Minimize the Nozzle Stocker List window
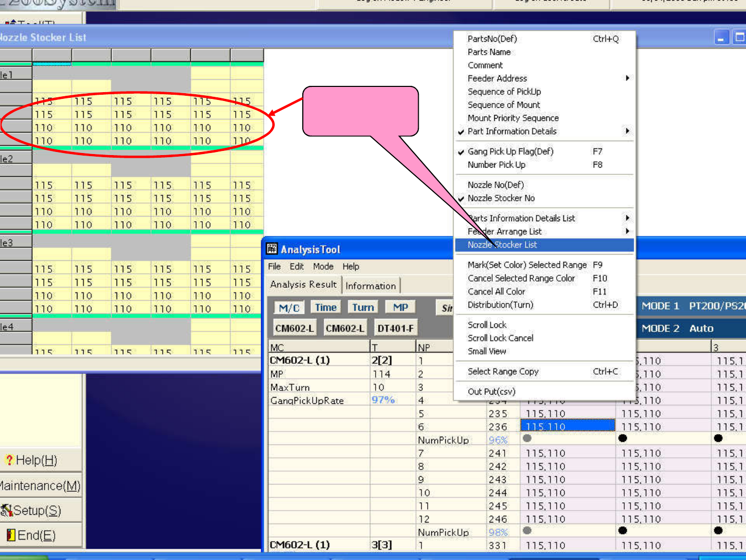This screenshot has width=746, height=560. point(722,37)
